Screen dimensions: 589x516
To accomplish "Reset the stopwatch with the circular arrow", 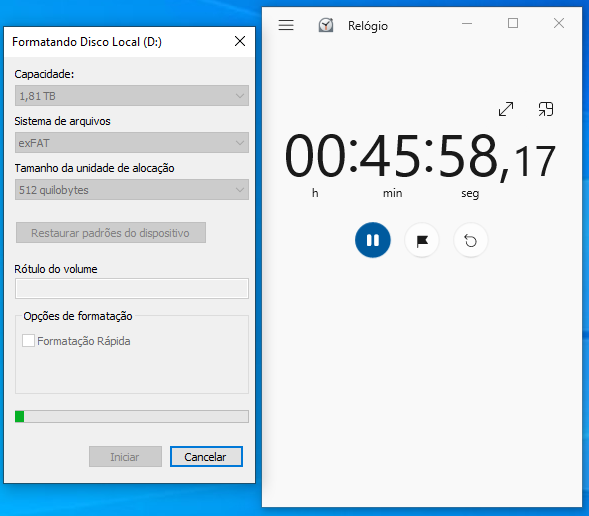I will pos(470,240).
